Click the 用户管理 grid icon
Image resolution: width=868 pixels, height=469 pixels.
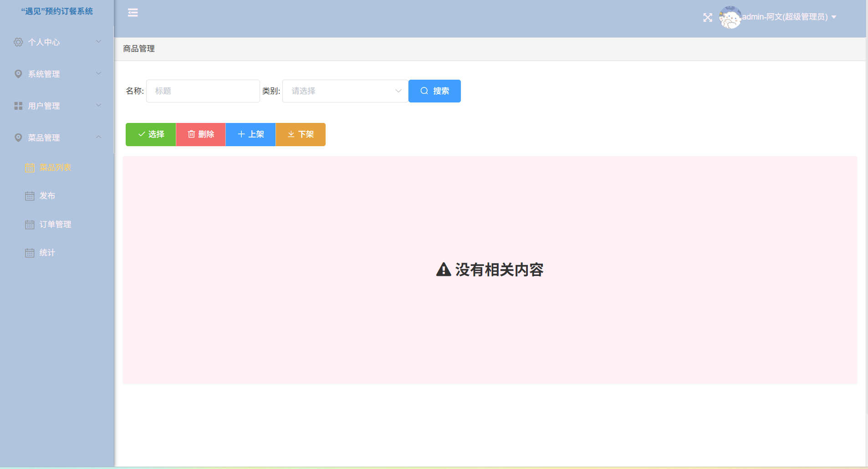18,106
